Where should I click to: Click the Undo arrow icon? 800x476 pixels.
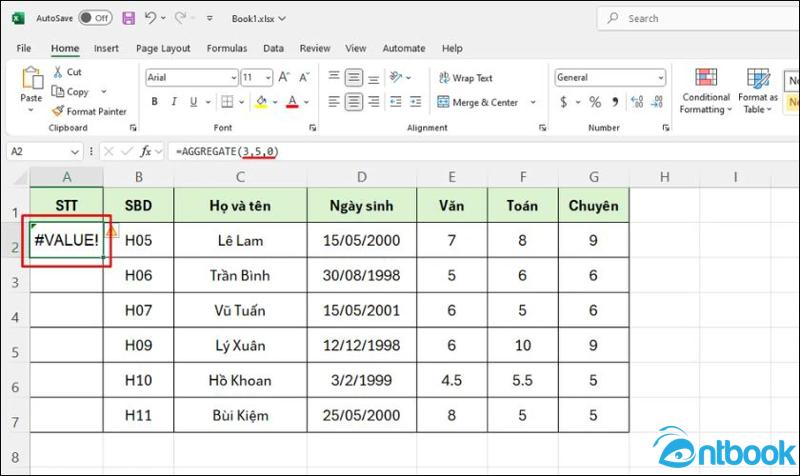150,18
